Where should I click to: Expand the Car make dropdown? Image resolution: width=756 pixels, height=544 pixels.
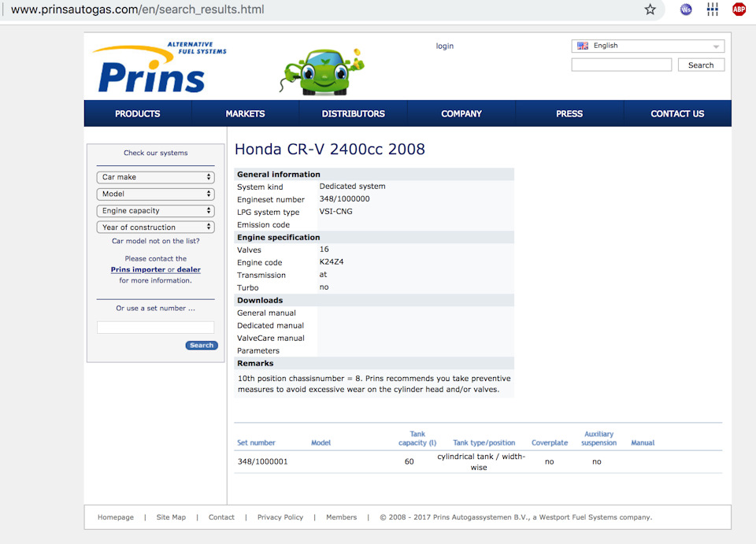pyautogui.click(x=155, y=177)
